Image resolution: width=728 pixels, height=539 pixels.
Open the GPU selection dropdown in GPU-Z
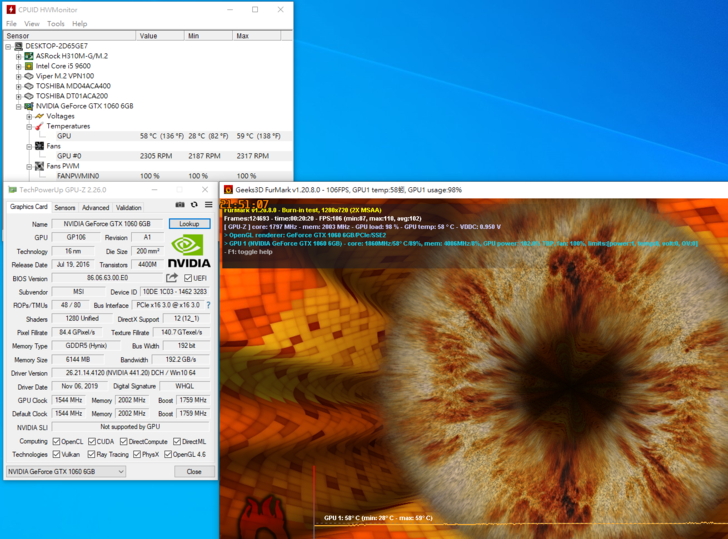(x=65, y=471)
